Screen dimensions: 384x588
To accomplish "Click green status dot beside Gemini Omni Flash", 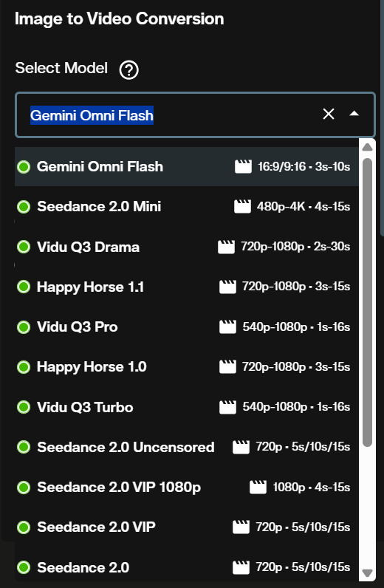I will [x=24, y=167].
